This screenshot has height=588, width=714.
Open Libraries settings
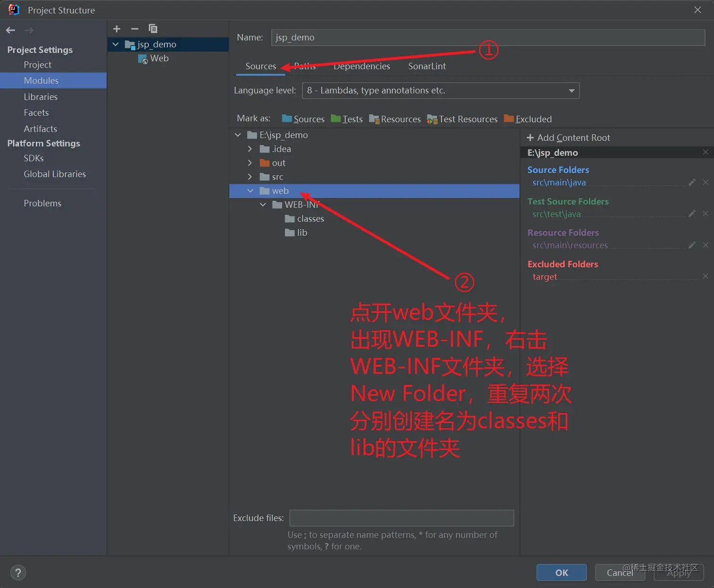click(x=41, y=97)
